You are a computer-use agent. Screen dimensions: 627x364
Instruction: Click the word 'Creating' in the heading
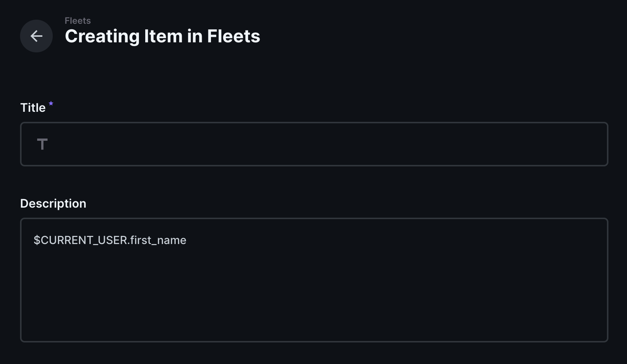point(102,36)
